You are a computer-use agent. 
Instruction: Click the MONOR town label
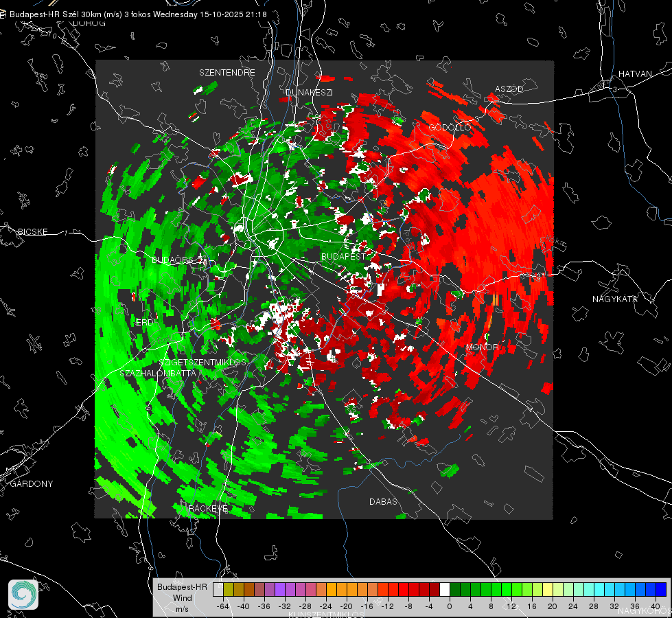[x=482, y=347]
